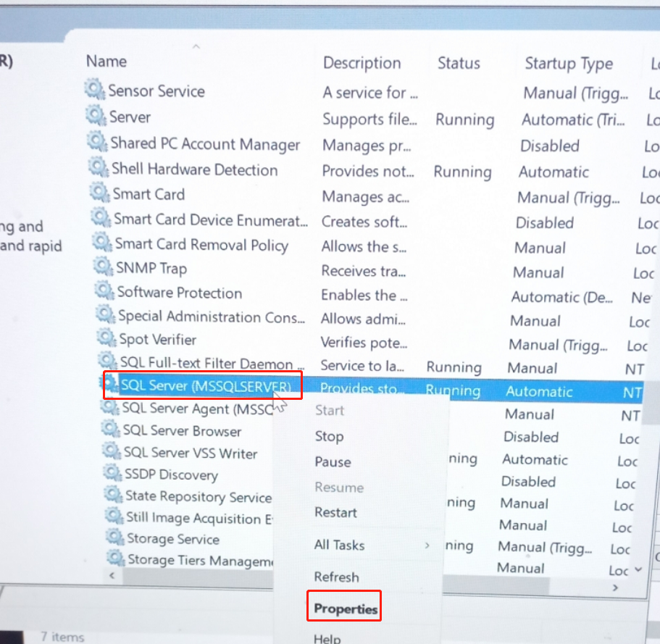660x644 pixels.
Task: Choose Refresh from the context menu
Action: (x=336, y=577)
